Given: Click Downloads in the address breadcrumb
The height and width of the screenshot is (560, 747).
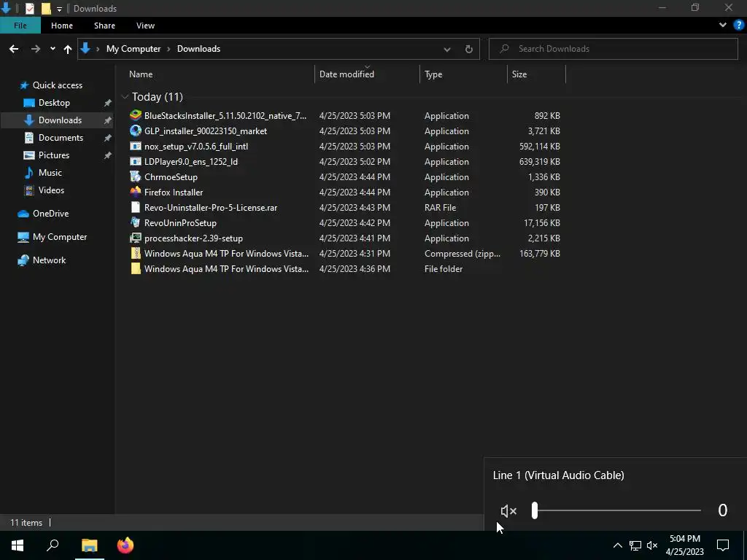Looking at the screenshot, I should (x=198, y=49).
